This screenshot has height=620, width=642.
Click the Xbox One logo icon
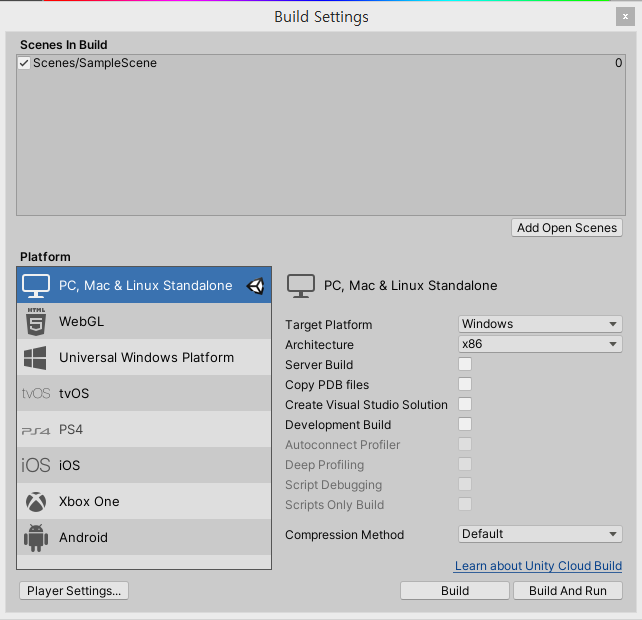click(36, 502)
